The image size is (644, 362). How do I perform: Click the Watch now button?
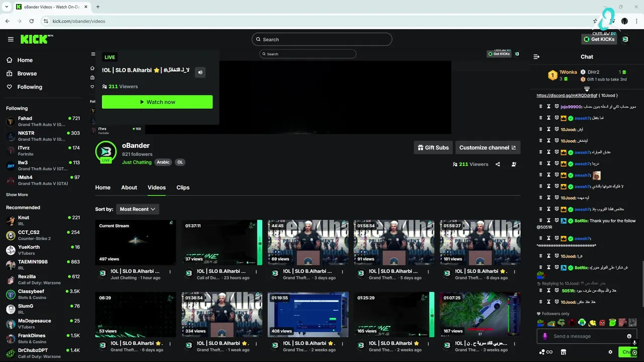[x=157, y=102]
